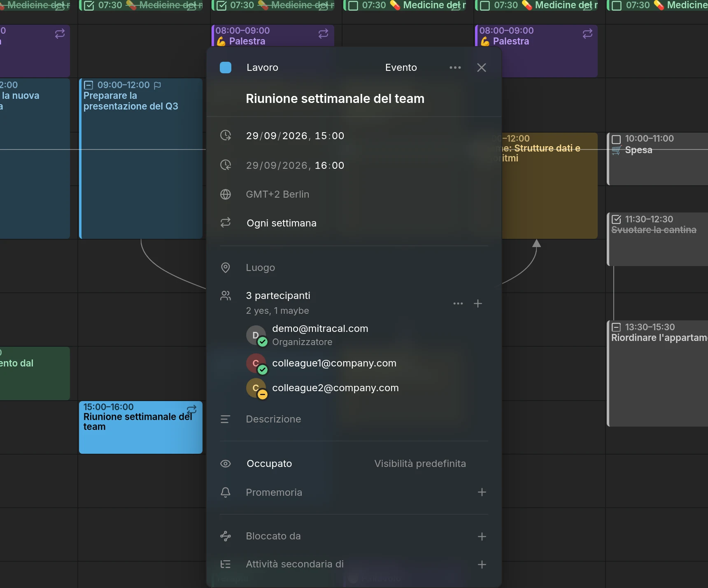The width and height of the screenshot is (708, 588).
Task: Change the GMT+2 Berlin timezone
Action: pos(277,194)
